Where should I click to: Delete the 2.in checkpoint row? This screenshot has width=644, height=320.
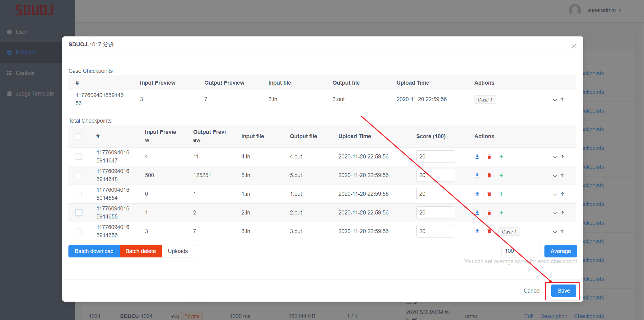pos(489,213)
